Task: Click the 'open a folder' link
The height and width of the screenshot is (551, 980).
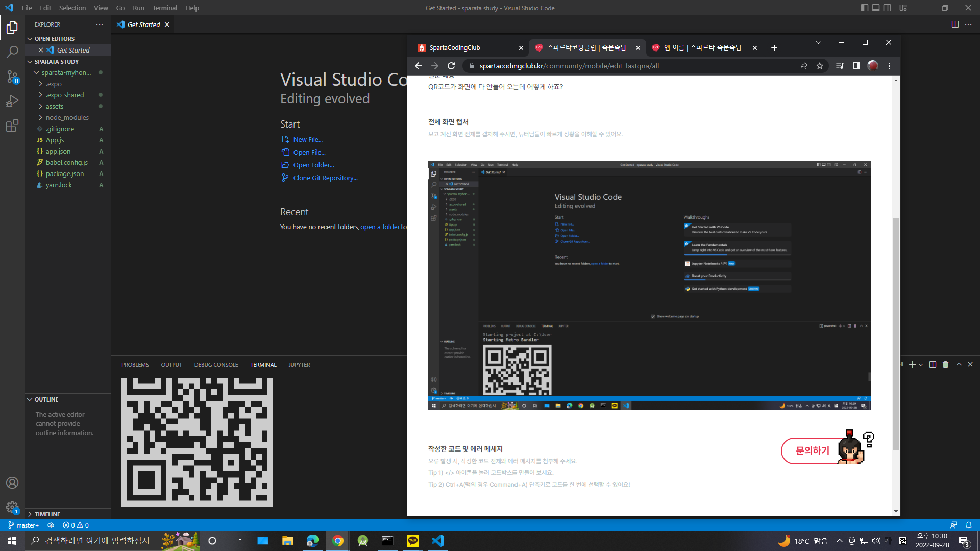Action: tap(380, 227)
